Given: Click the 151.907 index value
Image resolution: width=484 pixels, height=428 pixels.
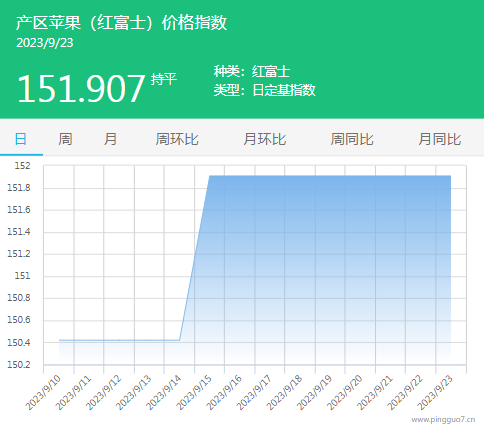Looking at the screenshot, I should (81, 89).
